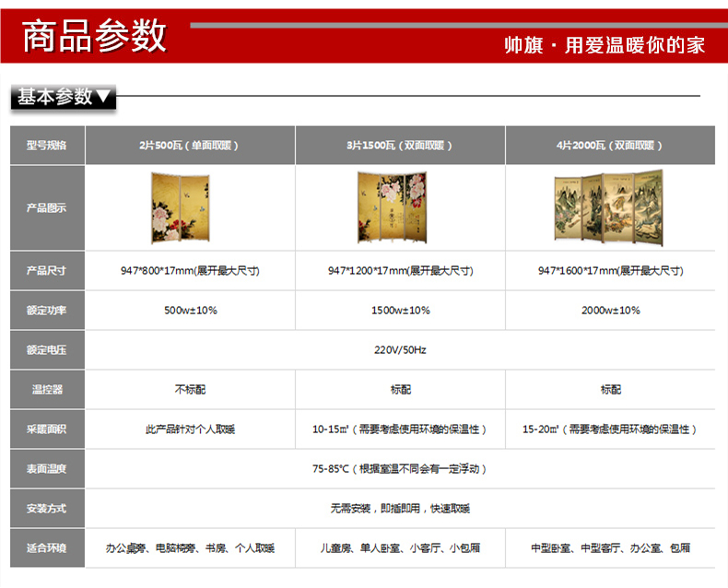The height and width of the screenshot is (588, 728).
Task: Collapse the 基本参数 section arrow
Action: click(104, 96)
